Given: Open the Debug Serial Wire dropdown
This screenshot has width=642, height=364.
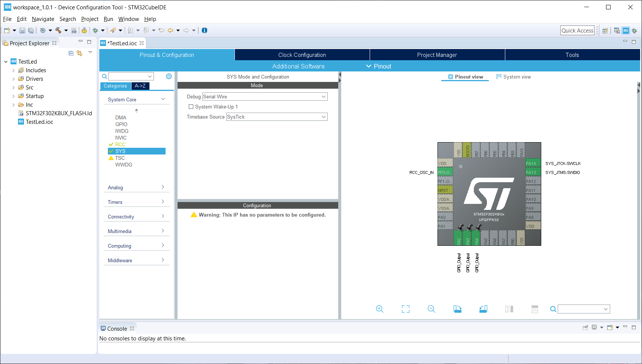Looking at the screenshot, I should (265, 97).
